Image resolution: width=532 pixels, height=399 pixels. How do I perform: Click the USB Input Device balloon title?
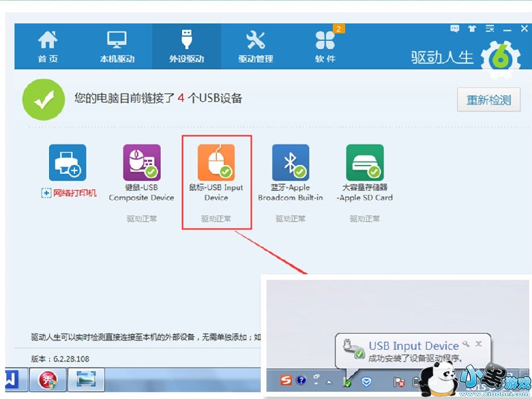(x=414, y=346)
